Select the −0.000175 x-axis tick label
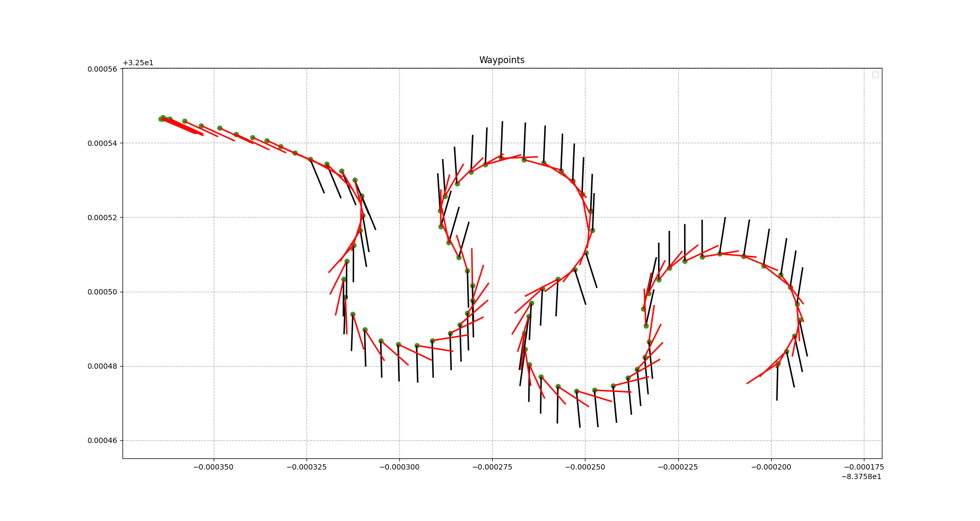980x521 pixels. pyautogui.click(x=863, y=467)
